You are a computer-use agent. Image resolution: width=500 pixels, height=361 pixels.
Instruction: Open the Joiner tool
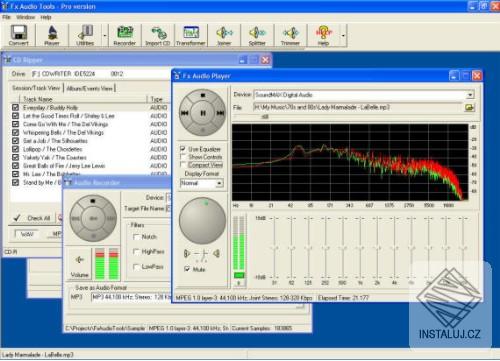coord(224,35)
